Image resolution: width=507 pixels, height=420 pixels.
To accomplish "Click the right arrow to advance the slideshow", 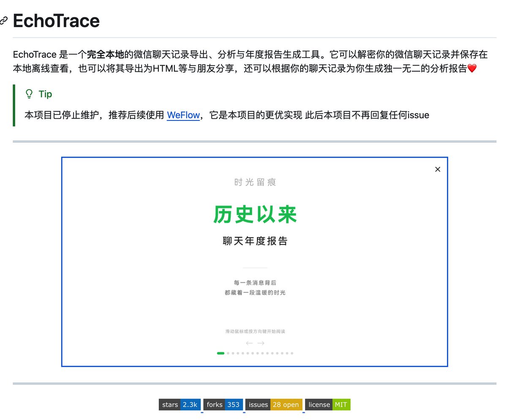I will point(261,343).
